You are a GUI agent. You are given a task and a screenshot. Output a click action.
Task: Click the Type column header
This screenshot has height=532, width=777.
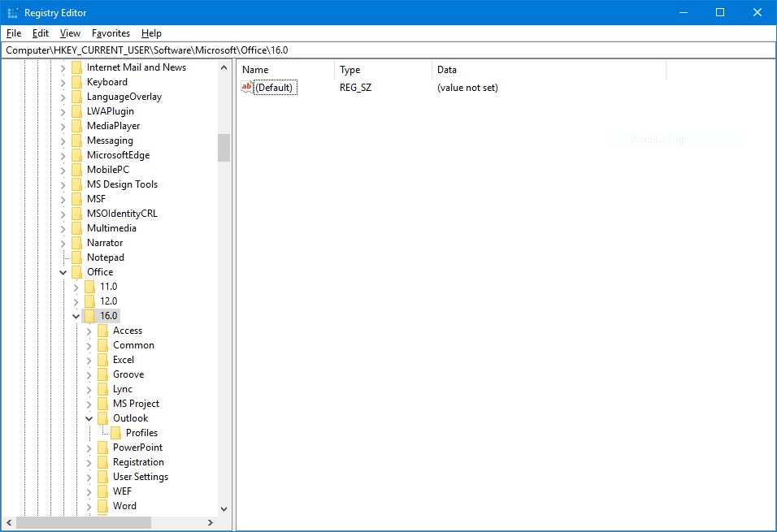[384, 70]
